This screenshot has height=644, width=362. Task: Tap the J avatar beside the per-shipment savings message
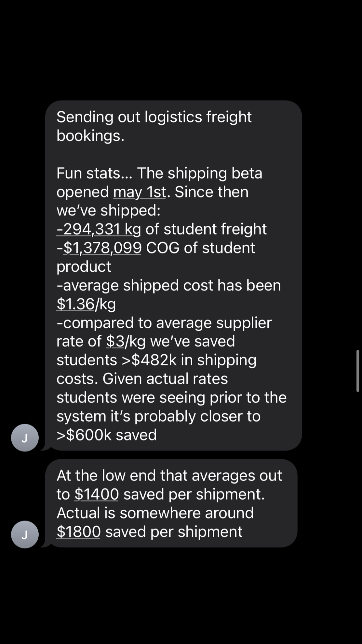click(x=25, y=535)
